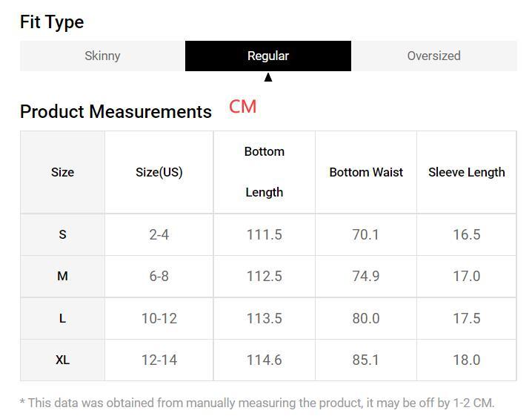
Task: Select the M size row label
Action: coord(62,276)
